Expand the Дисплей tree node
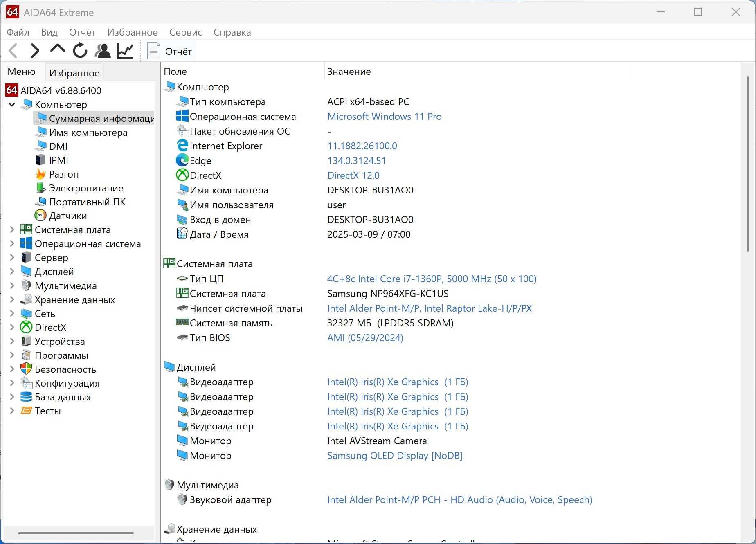This screenshot has height=544, width=756. point(12,272)
